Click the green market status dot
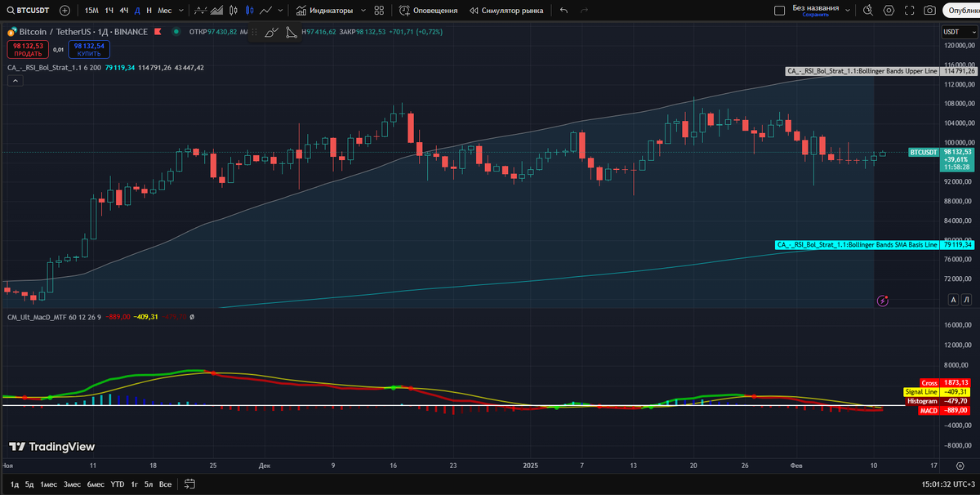The width and height of the screenshot is (980, 495). 176,32
